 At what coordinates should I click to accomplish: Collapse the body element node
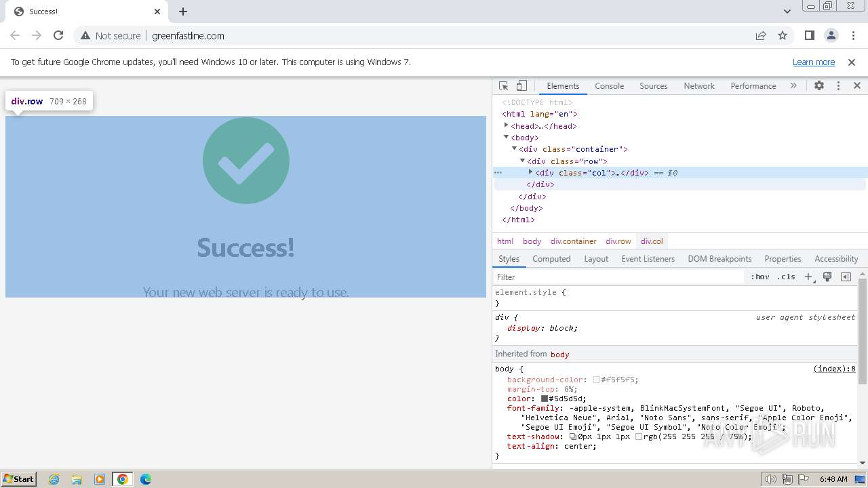coord(506,137)
